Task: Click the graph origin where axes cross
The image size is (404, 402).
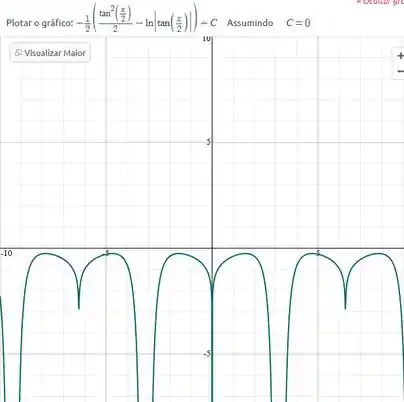Action: pyautogui.click(x=212, y=248)
